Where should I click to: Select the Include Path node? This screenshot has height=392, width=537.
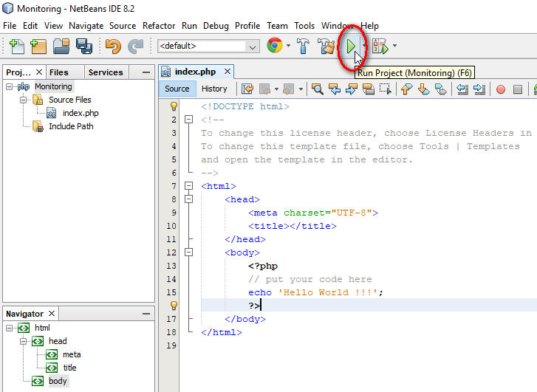[71, 126]
